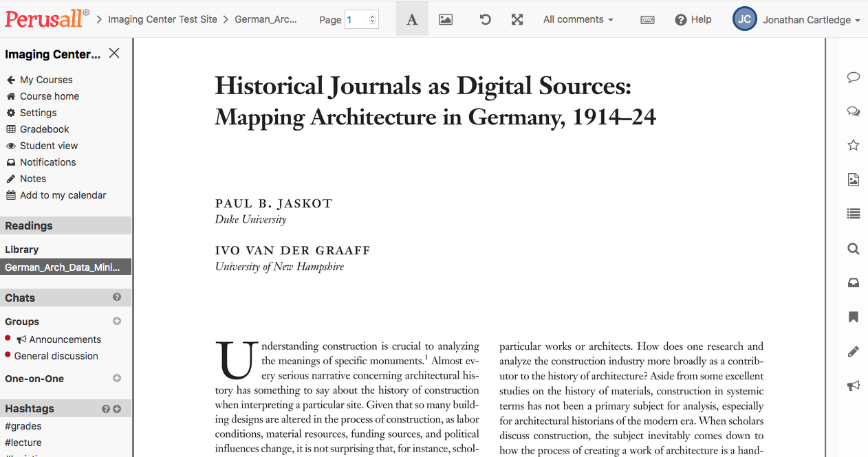Open General discussion chat
Viewport: 868px width, 457px height.
56,356
